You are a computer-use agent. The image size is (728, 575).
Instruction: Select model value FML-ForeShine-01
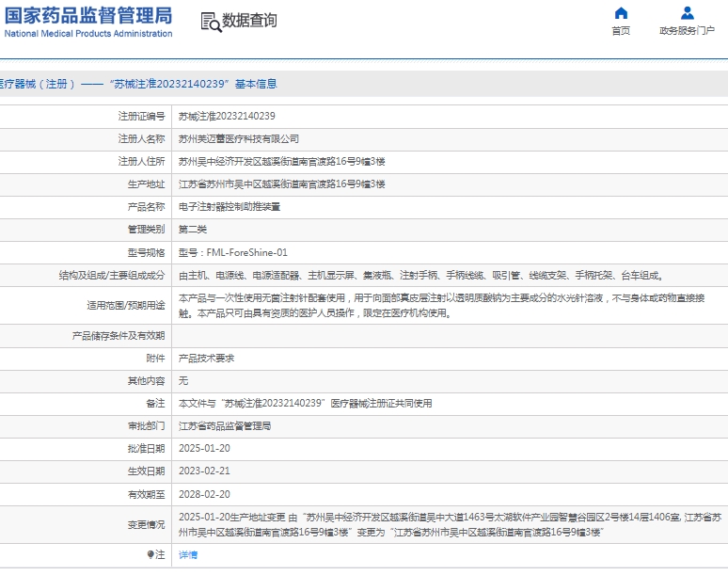click(247, 252)
